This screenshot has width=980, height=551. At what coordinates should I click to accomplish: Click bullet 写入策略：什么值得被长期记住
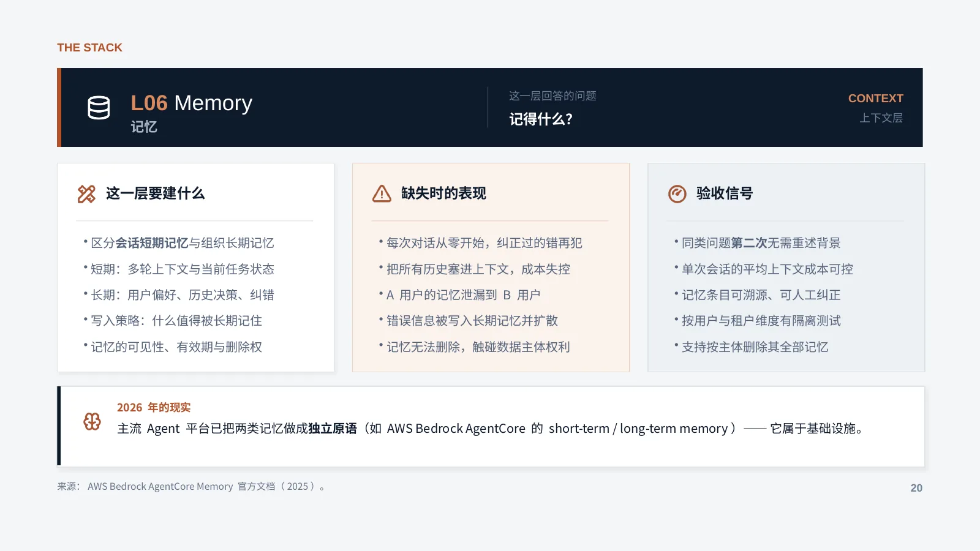pos(173,321)
